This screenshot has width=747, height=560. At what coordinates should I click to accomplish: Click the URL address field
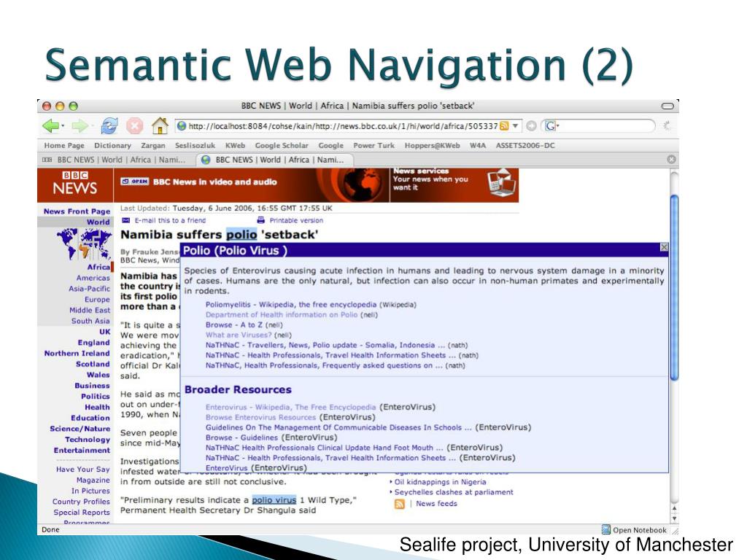tap(343, 125)
